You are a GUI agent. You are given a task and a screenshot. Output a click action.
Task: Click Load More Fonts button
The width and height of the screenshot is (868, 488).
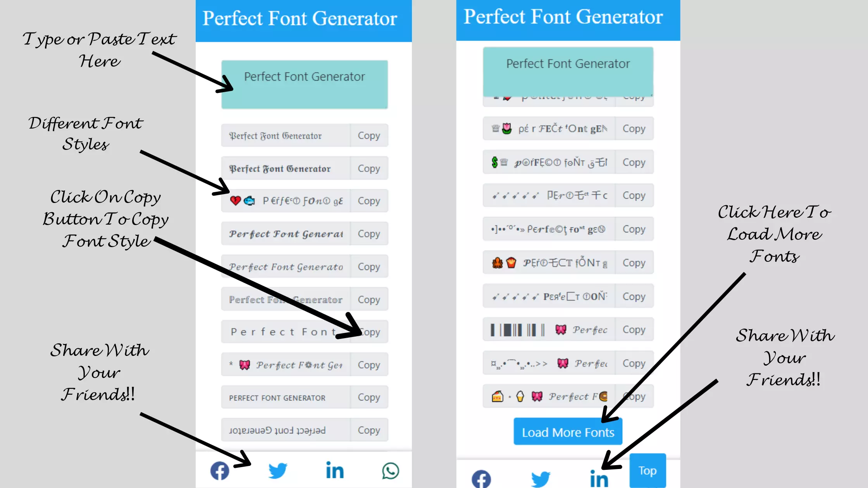click(568, 433)
